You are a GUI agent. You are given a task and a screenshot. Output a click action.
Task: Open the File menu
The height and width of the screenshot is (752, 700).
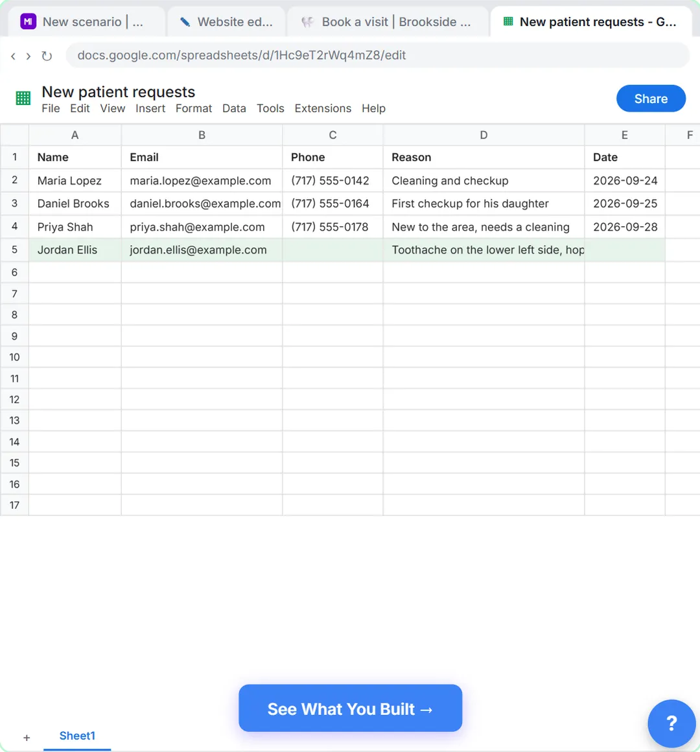pos(51,108)
